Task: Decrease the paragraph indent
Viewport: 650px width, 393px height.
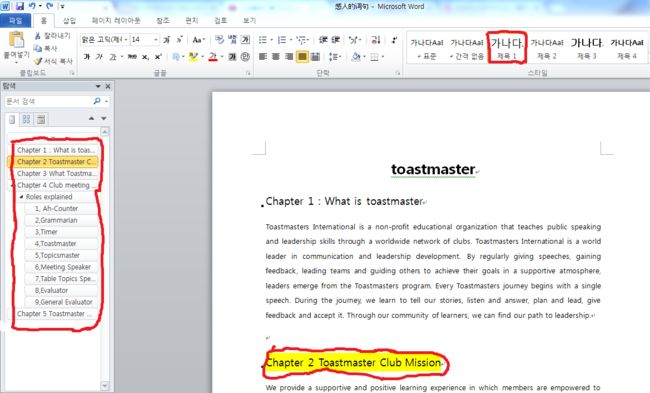Action: [x=323, y=40]
